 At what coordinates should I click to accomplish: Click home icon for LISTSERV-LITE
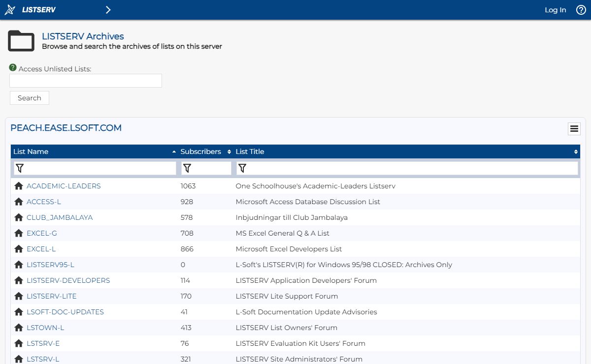click(x=19, y=296)
